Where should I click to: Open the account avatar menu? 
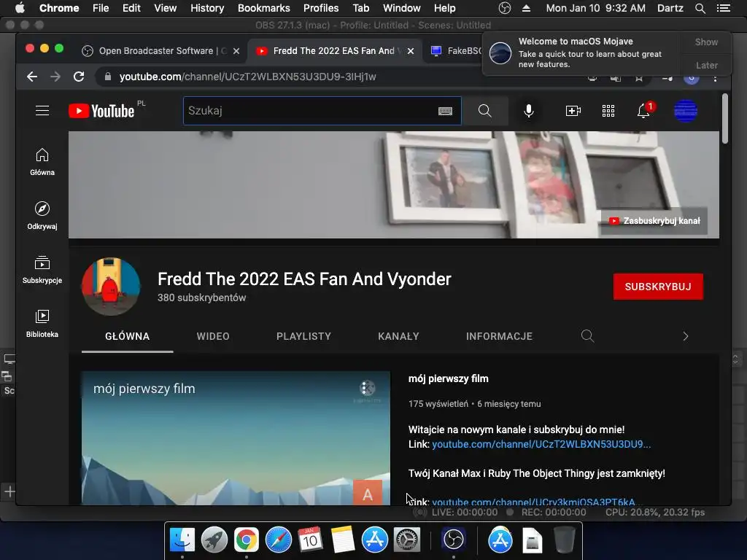pos(686,111)
